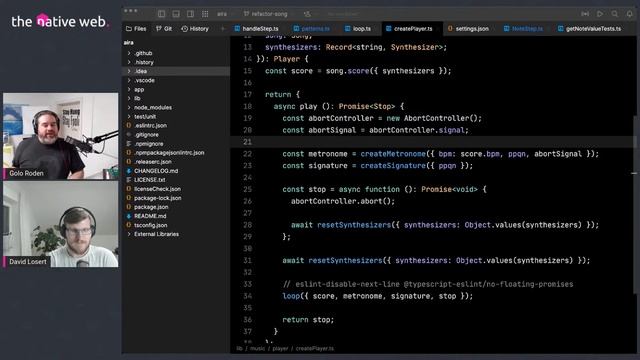This screenshot has width=640, height=360.
Task: Open .releaserc.json file
Action: click(153, 162)
